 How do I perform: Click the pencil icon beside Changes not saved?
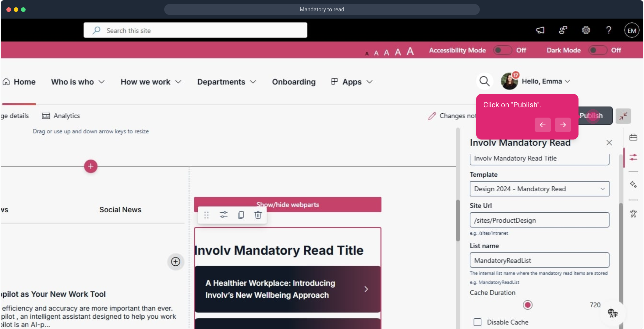coord(432,116)
